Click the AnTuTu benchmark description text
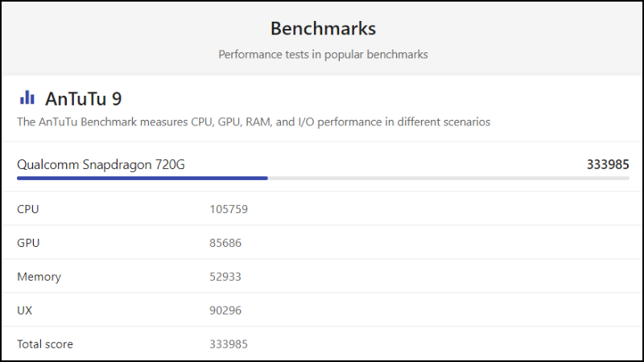Screen dimensions: 644x362 click(254, 122)
